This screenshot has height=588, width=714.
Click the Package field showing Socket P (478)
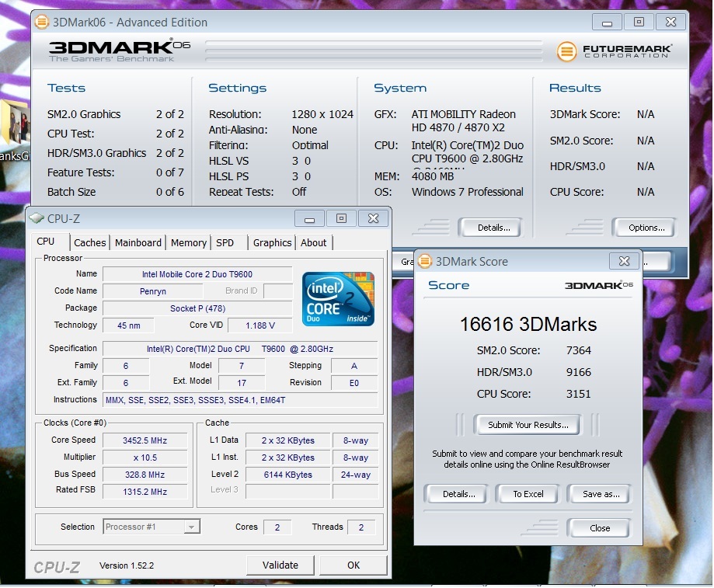click(197, 308)
